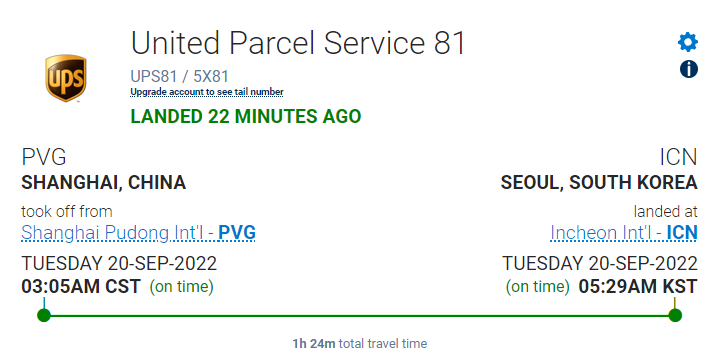Click the UPS81 / 5X81 flight identifier

(x=180, y=76)
